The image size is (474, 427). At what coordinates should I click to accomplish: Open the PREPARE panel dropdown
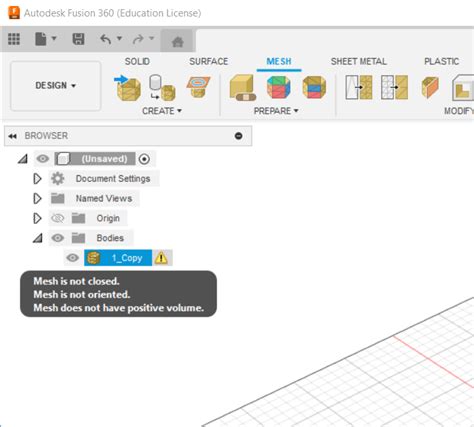click(x=276, y=111)
